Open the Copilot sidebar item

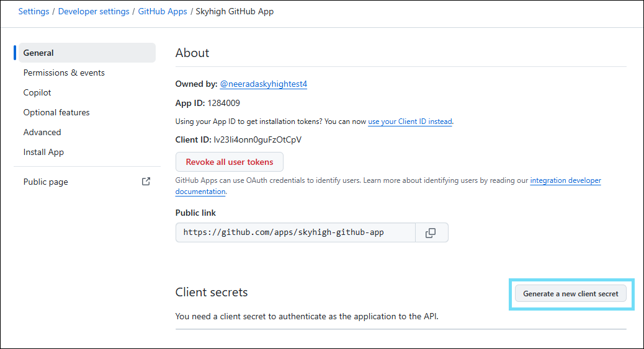tap(37, 93)
